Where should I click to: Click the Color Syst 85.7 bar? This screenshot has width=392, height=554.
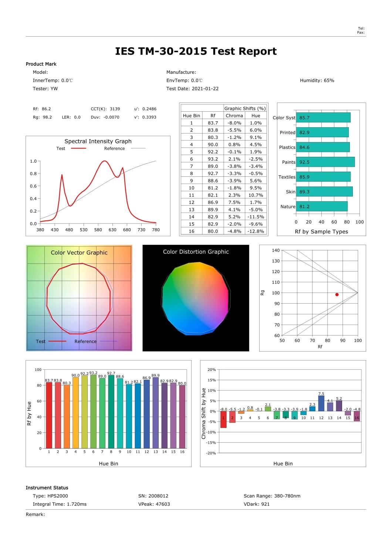323,118
